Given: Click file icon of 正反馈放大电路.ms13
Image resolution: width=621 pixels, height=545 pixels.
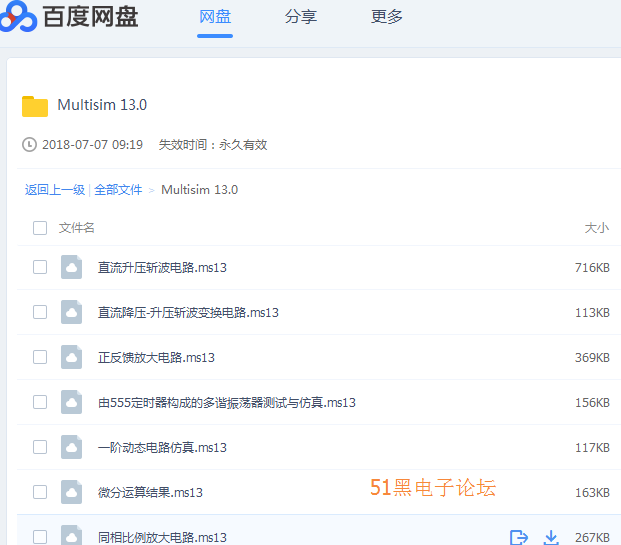Looking at the screenshot, I should click(x=71, y=357).
